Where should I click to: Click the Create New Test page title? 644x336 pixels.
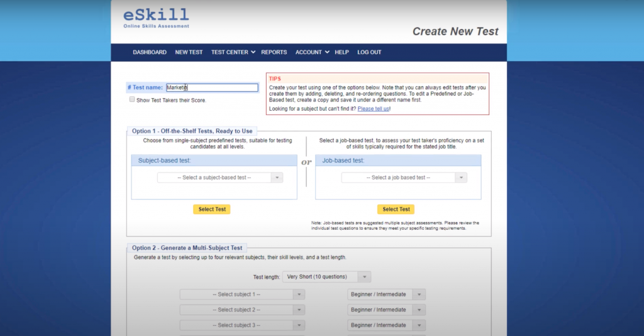tap(455, 31)
